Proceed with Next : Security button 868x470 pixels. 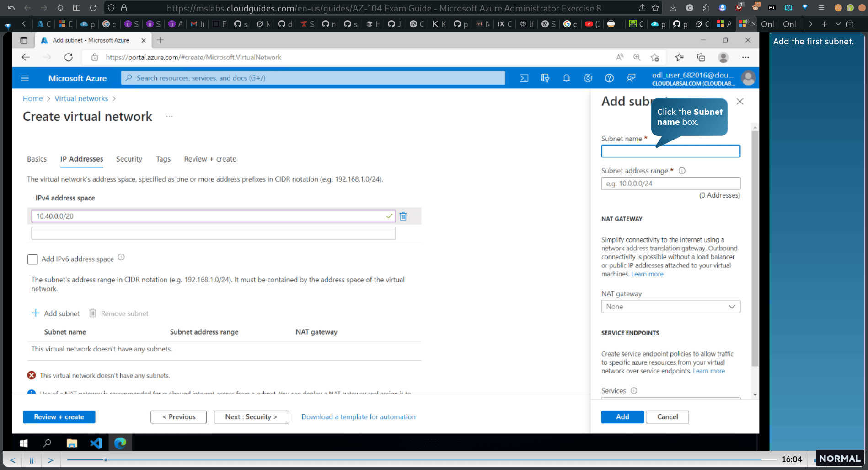[x=251, y=417]
